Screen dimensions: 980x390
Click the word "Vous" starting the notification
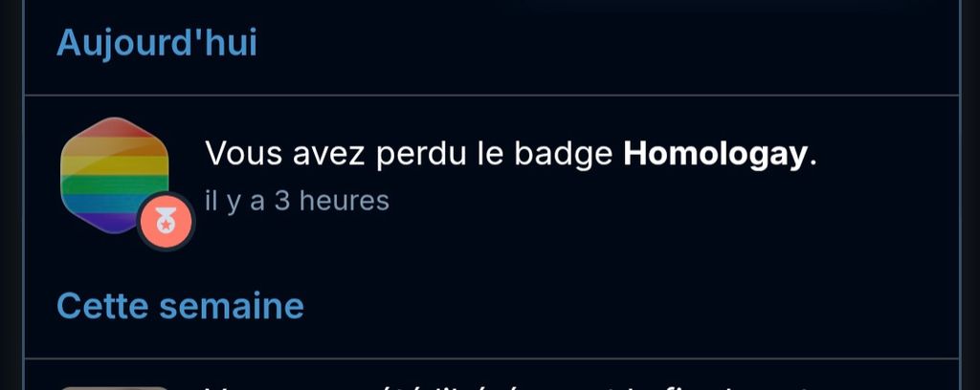pos(244,154)
